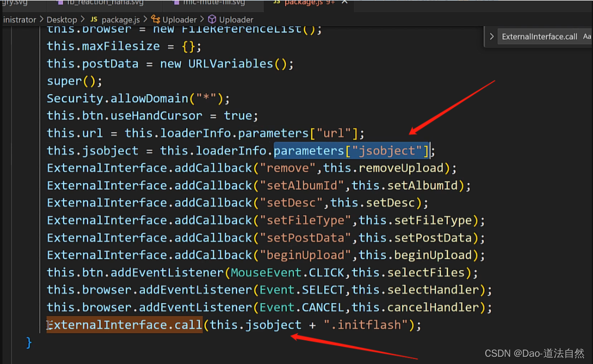Click the 'inistrator' breadcrumb segment

19,20
